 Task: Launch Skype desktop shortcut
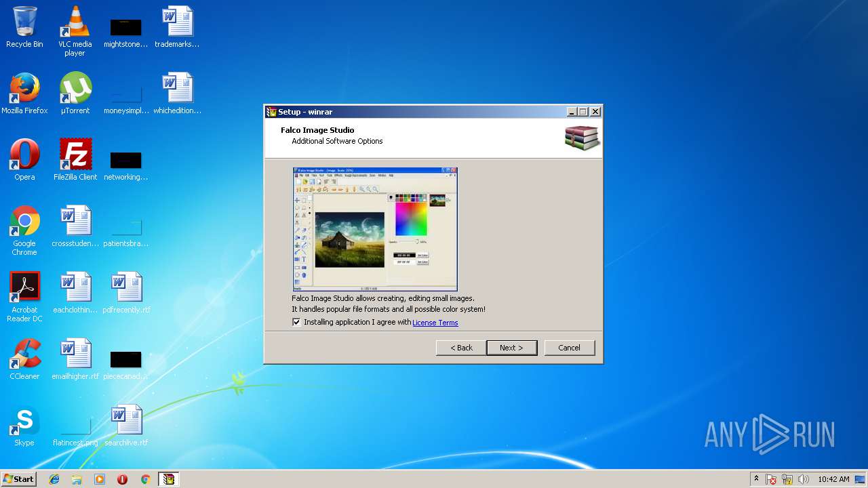click(24, 426)
